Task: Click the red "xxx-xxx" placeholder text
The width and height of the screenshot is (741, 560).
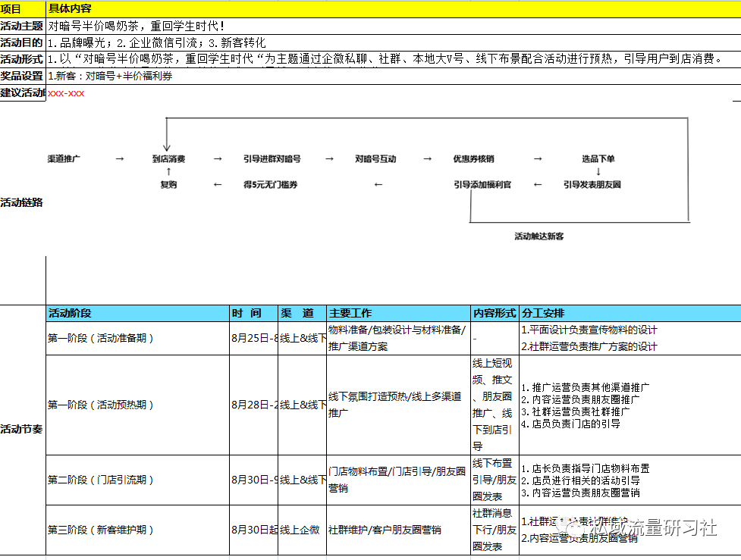Action: coord(66,93)
